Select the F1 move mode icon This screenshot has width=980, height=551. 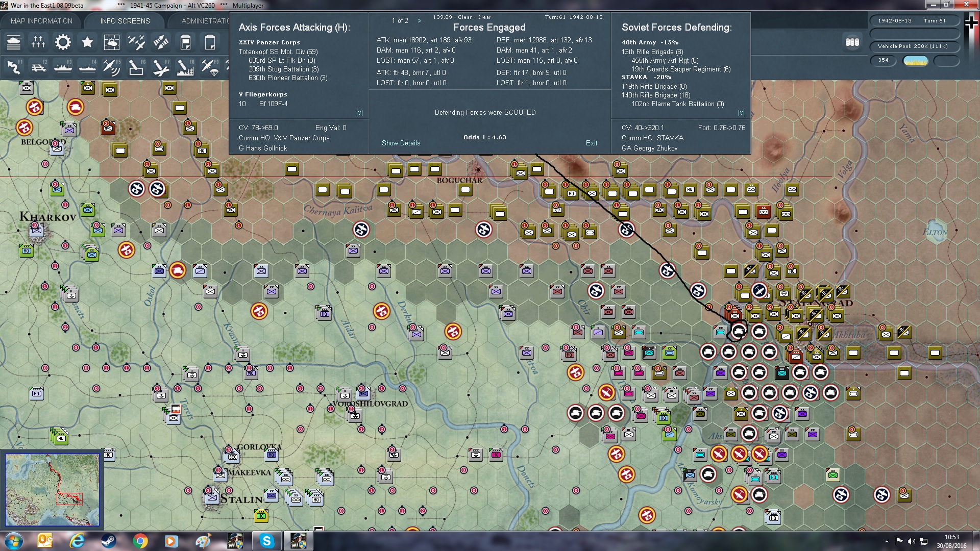[14, 67]
